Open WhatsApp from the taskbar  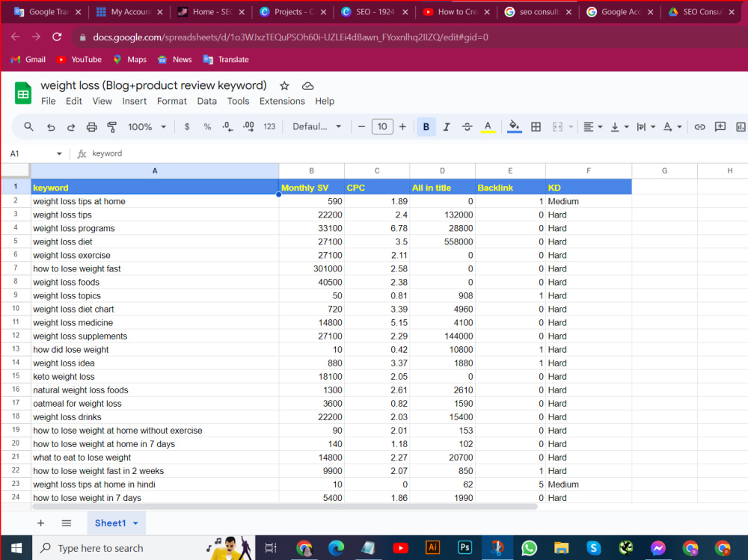coord(529,548)
